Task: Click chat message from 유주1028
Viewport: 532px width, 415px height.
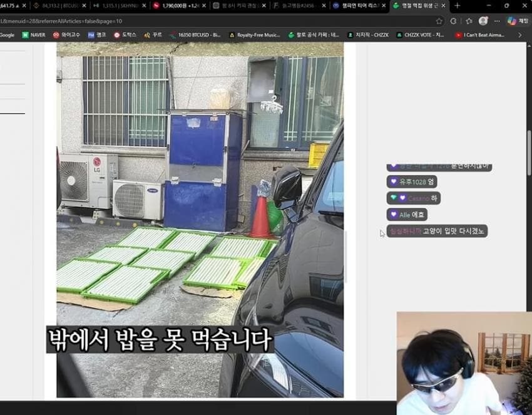Action: coord(412,182)
